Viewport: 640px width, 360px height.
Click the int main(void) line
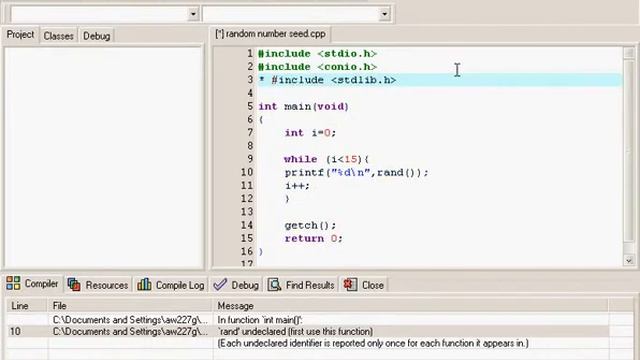[x=303, y=107]
